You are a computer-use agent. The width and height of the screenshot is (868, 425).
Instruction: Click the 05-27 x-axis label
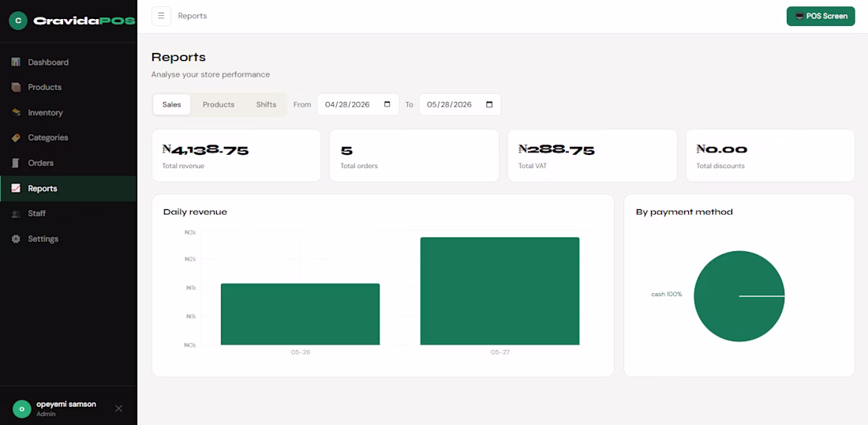click(x=499, y=352)
